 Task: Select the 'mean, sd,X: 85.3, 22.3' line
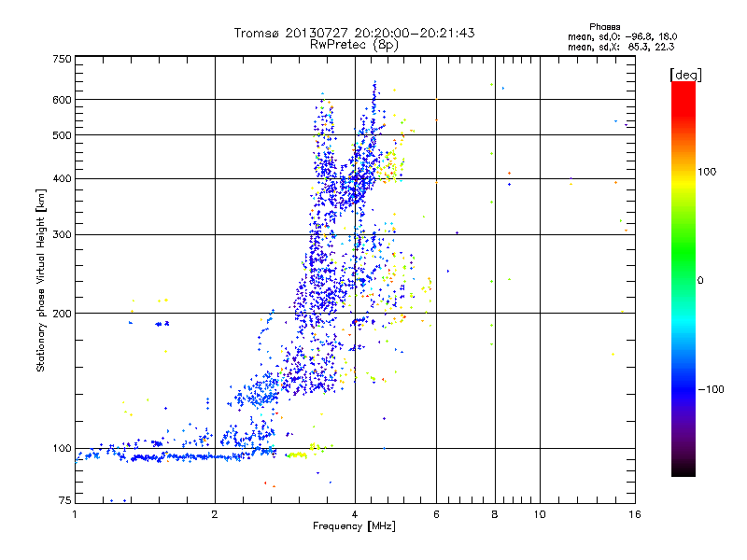(x=621, y=47)
